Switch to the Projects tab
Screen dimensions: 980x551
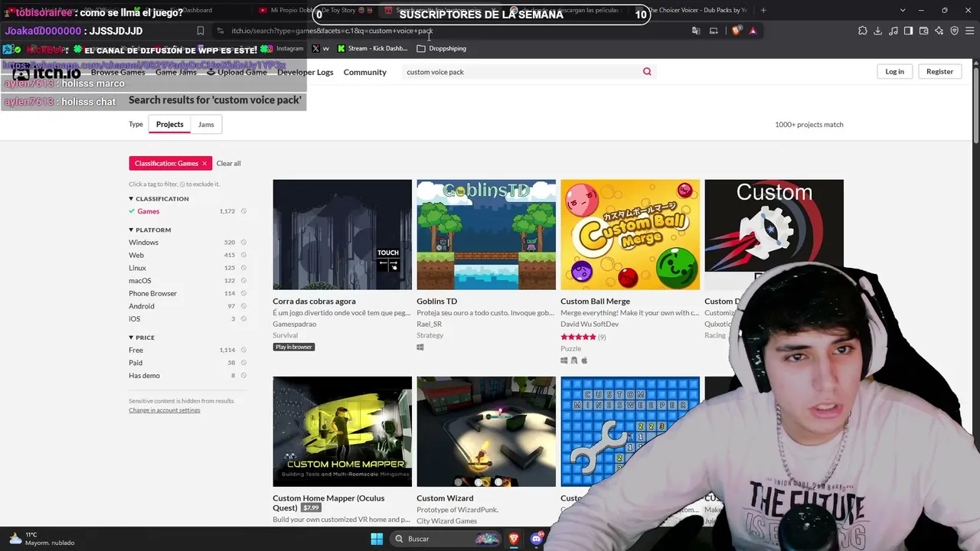(170, 124)
